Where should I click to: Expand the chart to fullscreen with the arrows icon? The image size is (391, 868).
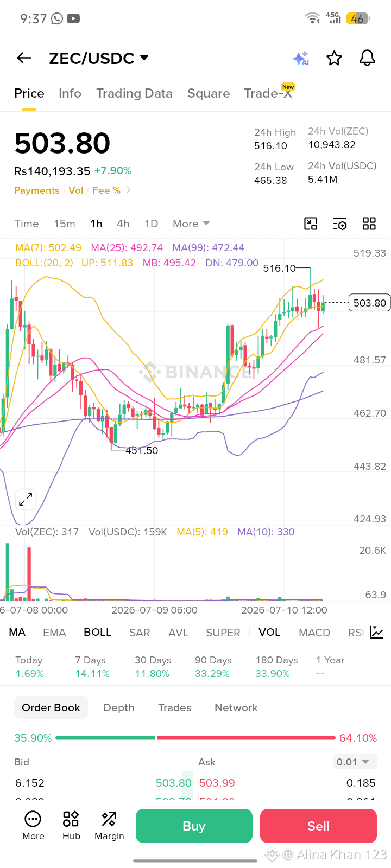26,499
